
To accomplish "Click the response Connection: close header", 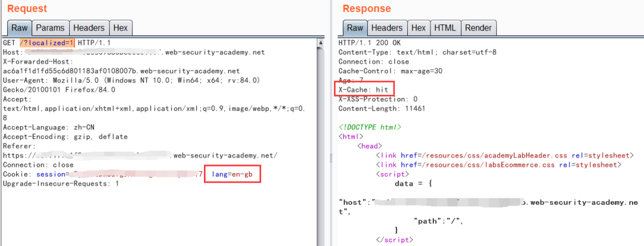I will 374,61.
